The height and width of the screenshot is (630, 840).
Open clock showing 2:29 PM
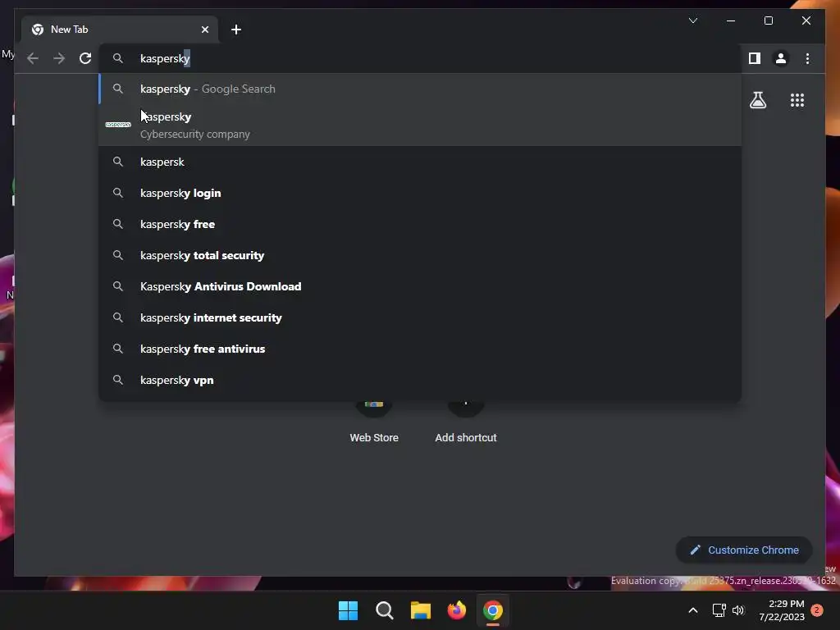(782, 610)
